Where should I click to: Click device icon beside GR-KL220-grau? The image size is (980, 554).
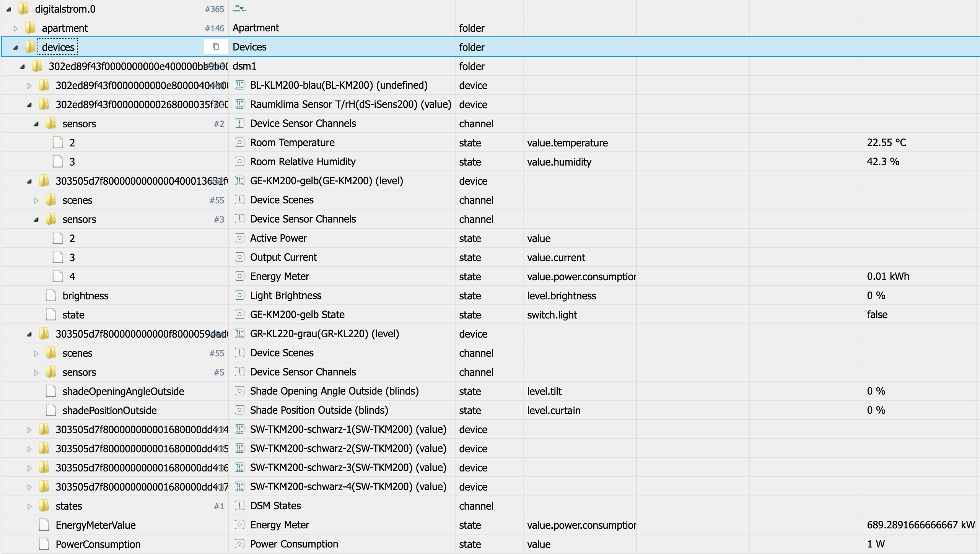point(239,333)
